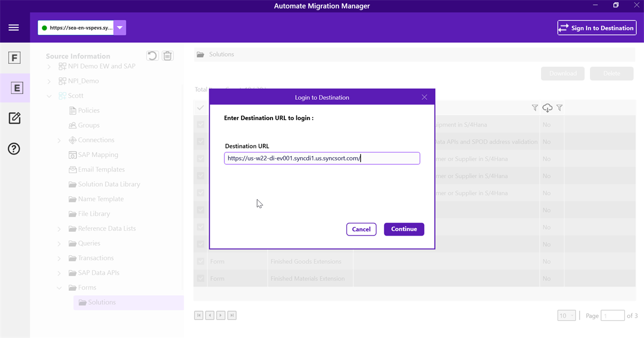Click the Sign In to Destination button
644x338 pixels.
click(x=596, y=28)
